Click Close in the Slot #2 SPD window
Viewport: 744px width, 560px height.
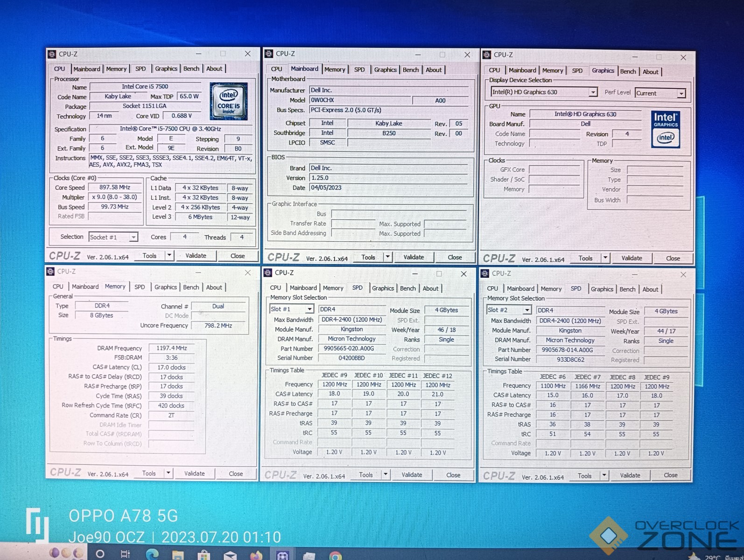click(x=670, y=475)
